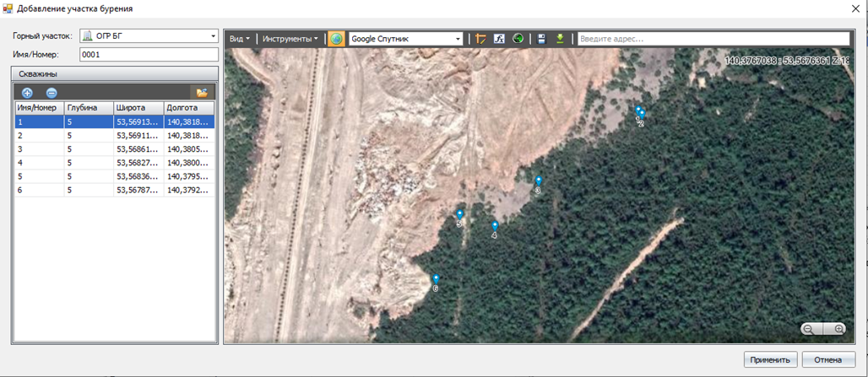Click the green download arrow icon

tap(560, 39)
